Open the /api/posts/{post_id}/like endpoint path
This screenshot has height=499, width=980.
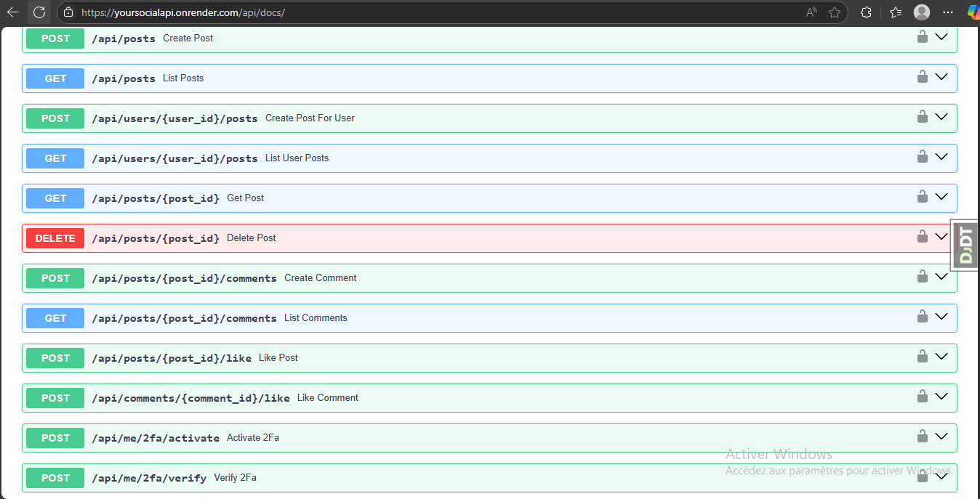172,358
